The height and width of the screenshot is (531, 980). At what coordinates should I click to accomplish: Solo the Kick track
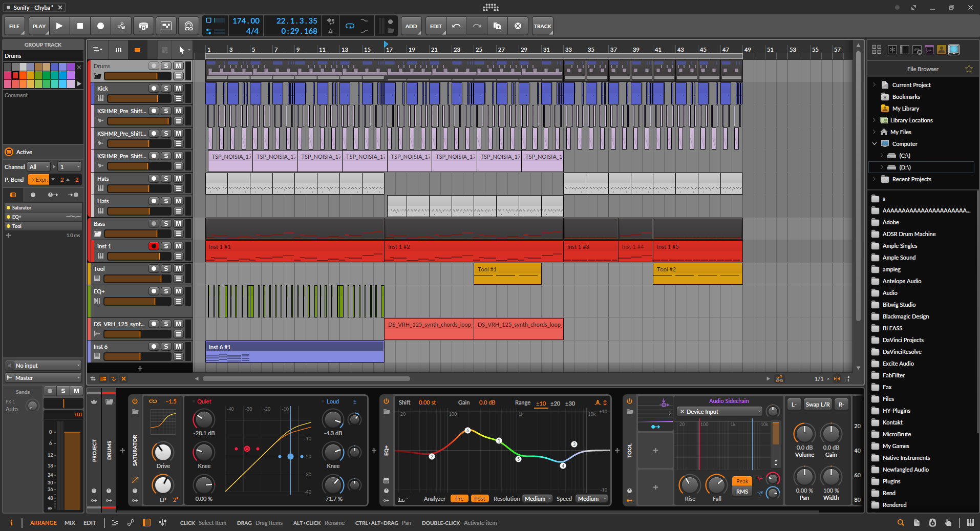166,88
